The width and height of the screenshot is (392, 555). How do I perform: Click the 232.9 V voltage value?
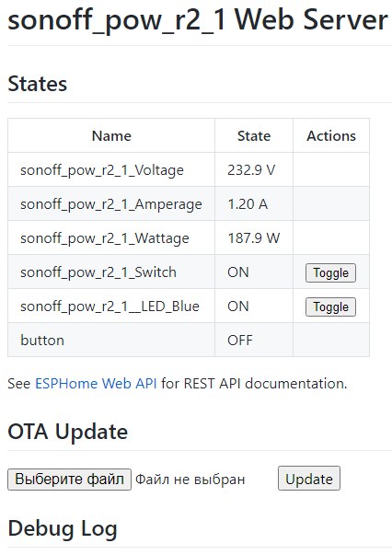tap(251, 170)
